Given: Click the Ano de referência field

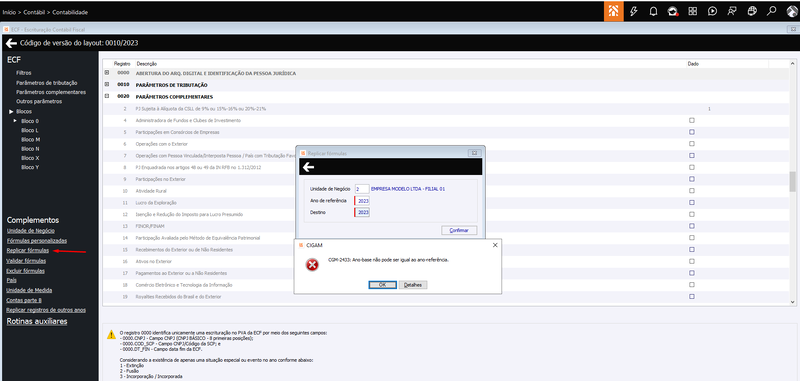Looking at the screenshot, I should coord(362,201).
